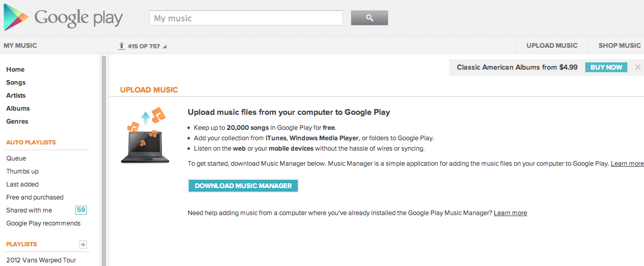644x266 pixels.
Task: Click the Google Play logo
Action: (x=63, y=18)
